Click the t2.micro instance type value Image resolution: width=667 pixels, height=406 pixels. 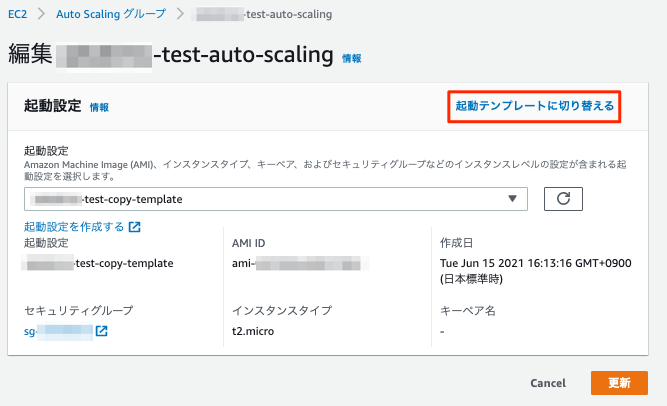pyautogui.click(x=257, y=331)
